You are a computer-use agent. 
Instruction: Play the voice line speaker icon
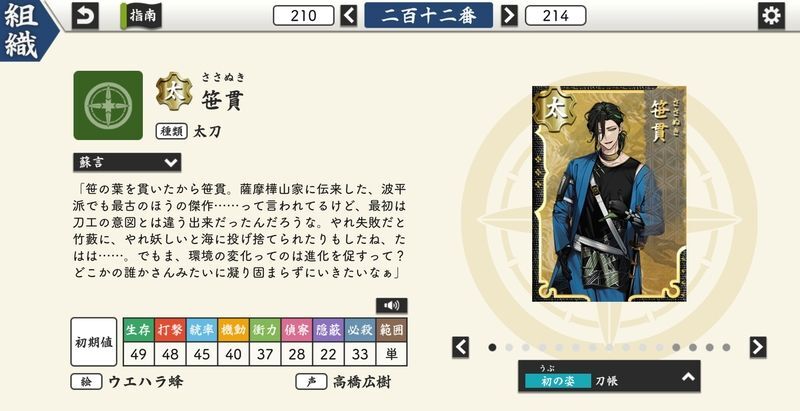(391, 305)
